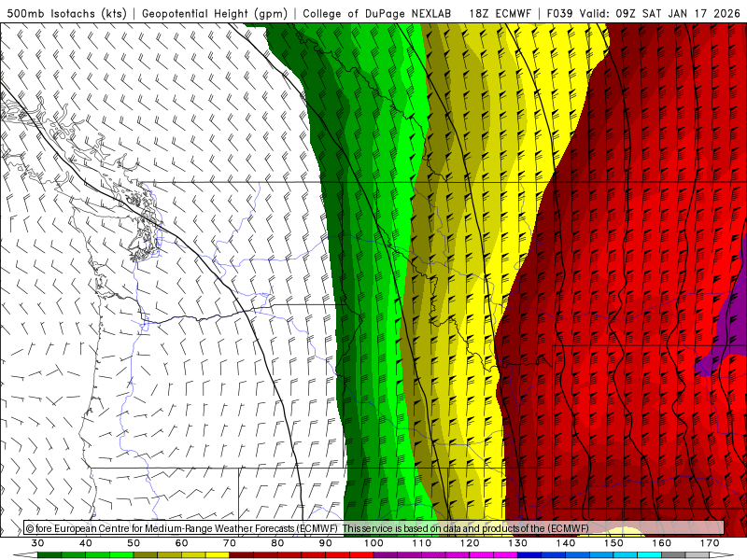Select the '18Z ECMWF' model run label

coord(500,13)
